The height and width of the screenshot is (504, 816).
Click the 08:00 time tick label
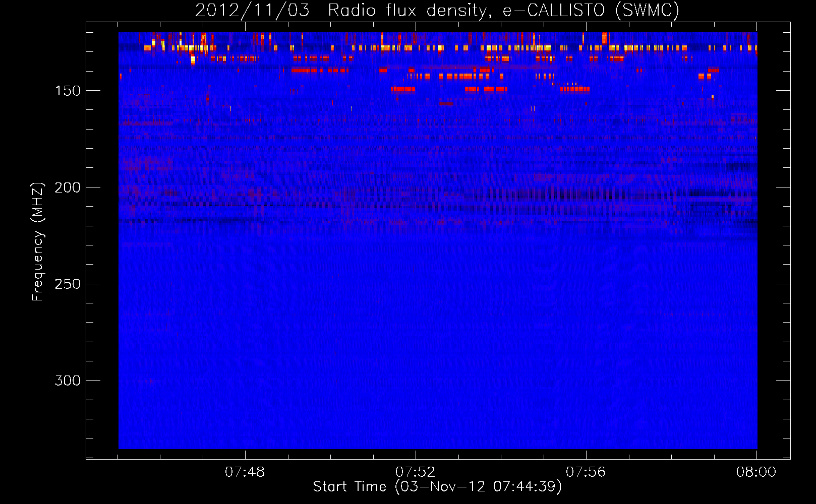coord(756,472)
